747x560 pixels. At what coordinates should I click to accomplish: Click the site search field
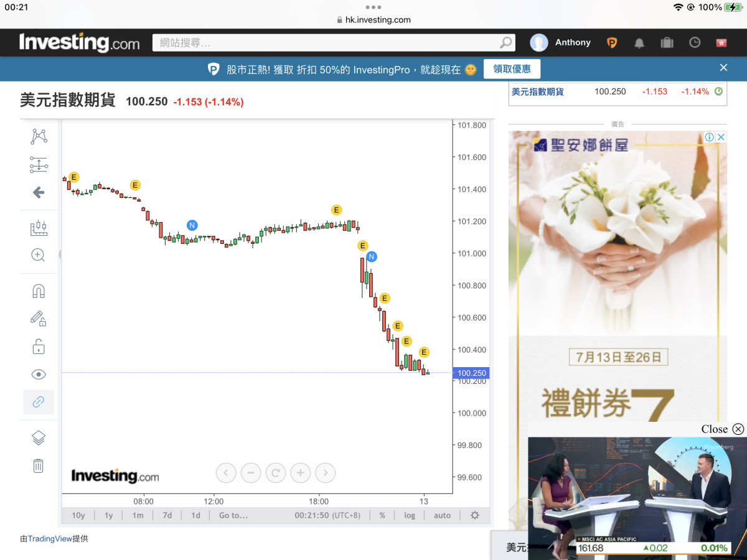(x=334, y=42)
